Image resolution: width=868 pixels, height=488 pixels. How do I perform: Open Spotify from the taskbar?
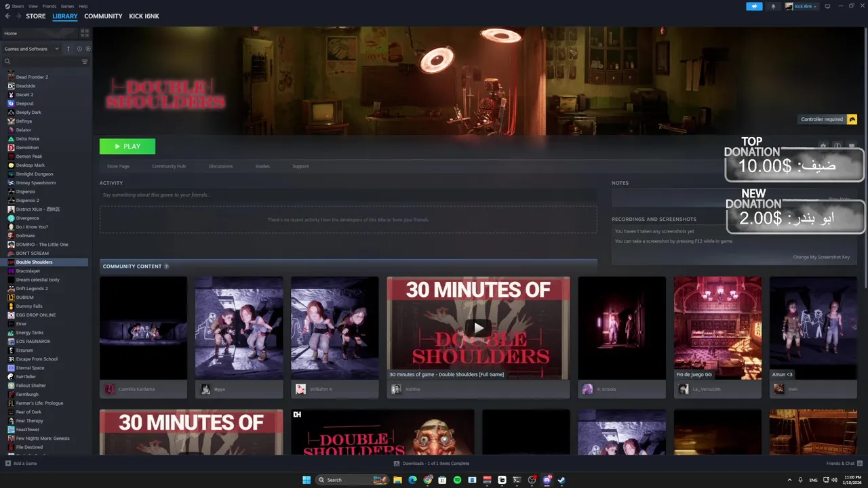458,480
